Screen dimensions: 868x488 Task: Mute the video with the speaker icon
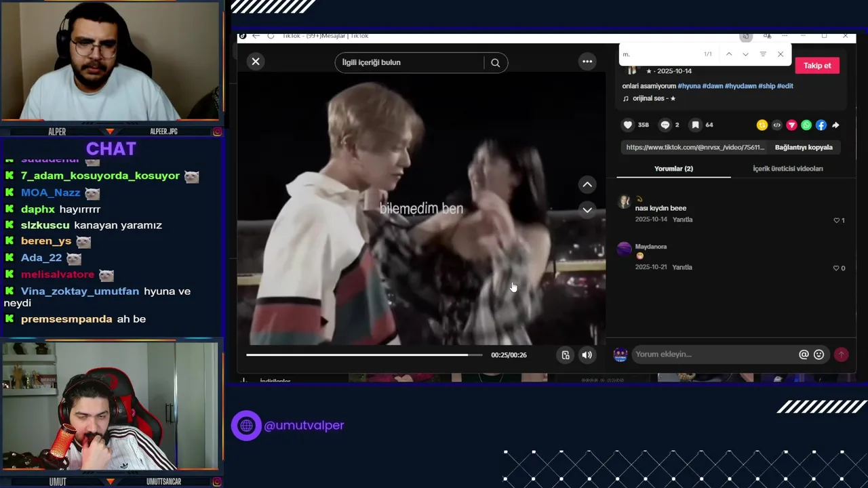587,354
